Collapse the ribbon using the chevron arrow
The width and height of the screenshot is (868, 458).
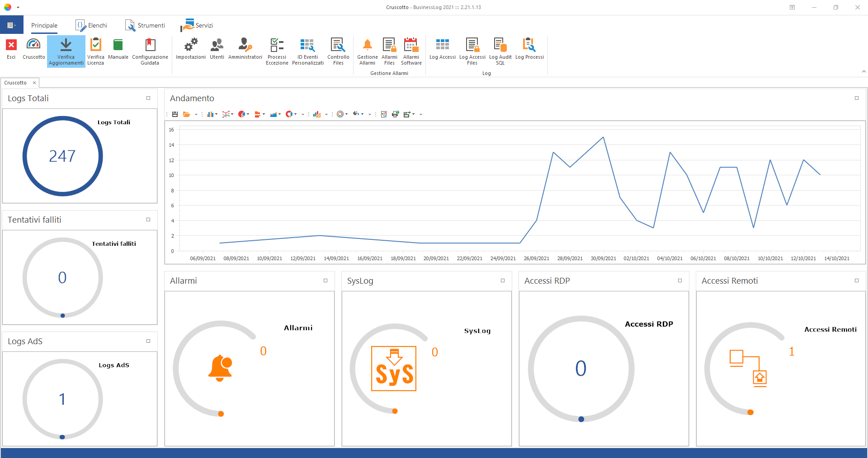tap(863, 71)
